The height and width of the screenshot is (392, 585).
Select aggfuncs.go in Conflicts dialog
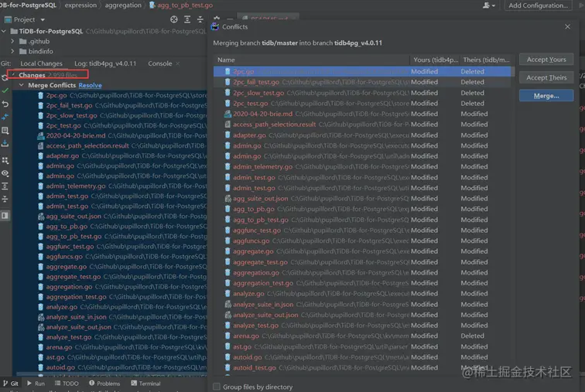(362, 240)
